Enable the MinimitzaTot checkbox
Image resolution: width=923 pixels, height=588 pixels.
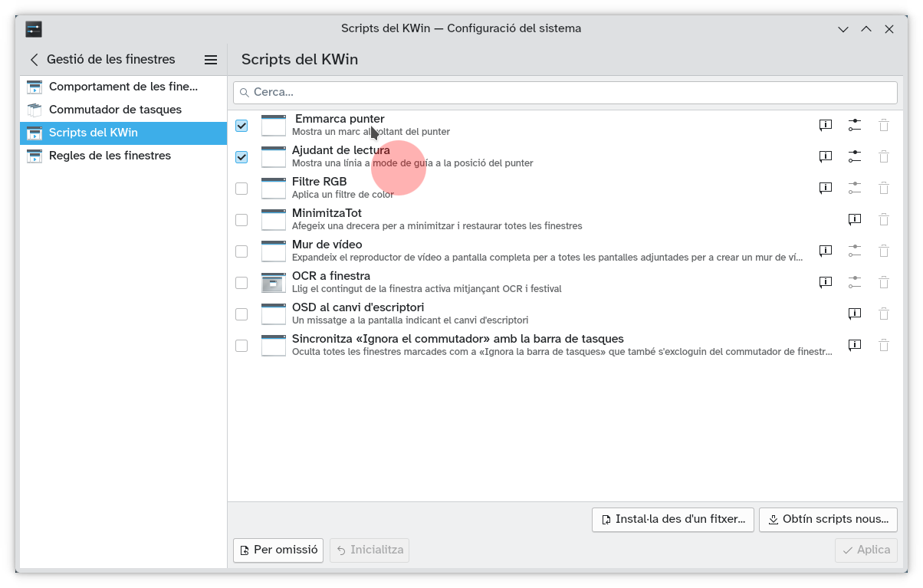click(x=241, y=219)
